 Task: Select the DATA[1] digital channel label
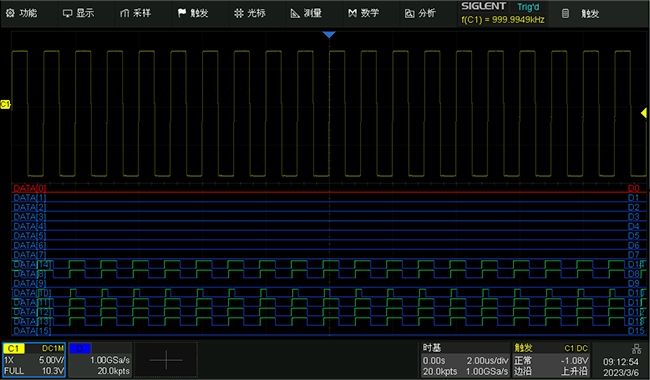[x=29, y=198]
